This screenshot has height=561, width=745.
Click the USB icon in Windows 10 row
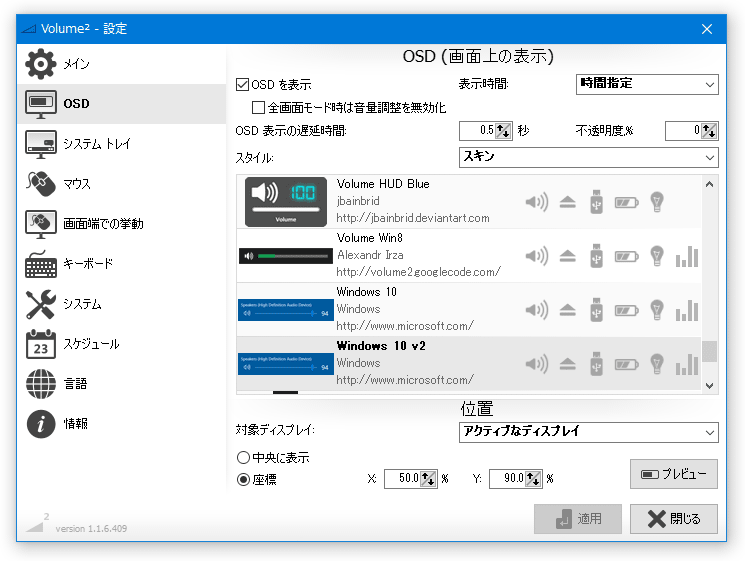pos(597,310)
